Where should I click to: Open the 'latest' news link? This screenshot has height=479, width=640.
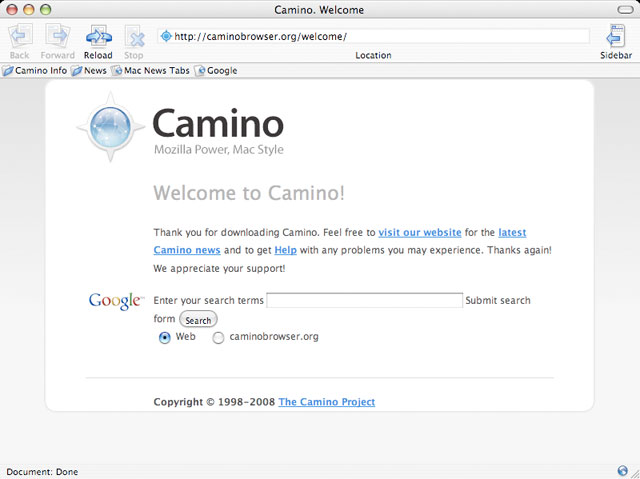(x=512, y=233)
